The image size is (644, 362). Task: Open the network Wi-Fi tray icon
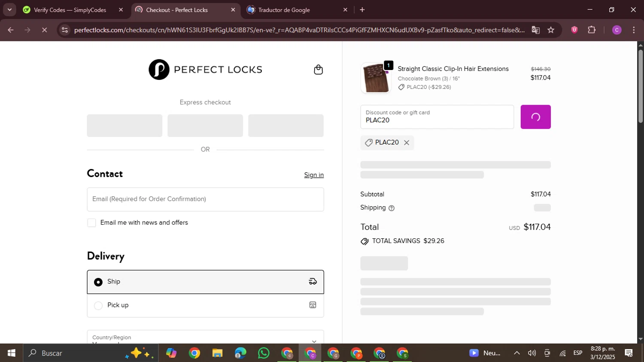562,353
